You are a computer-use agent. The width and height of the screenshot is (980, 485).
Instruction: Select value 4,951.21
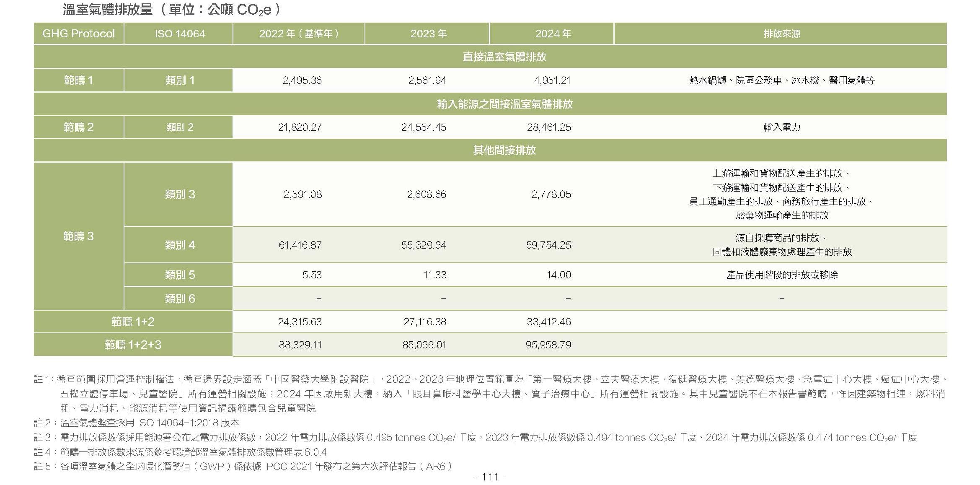[552, 80]
